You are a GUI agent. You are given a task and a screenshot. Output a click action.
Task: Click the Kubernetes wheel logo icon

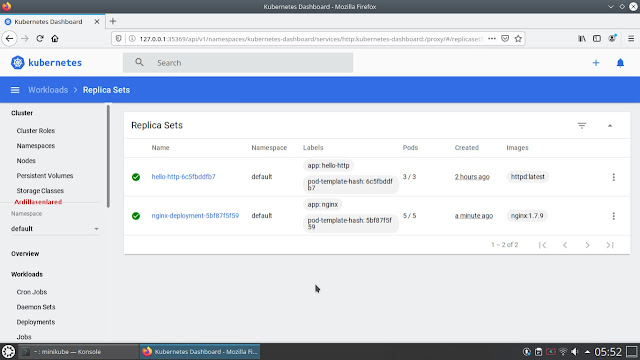pos(18,62)
